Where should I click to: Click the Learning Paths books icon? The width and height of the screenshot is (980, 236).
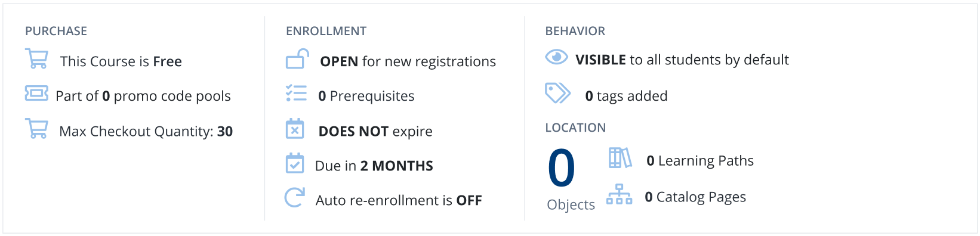[x=620, y=158]
